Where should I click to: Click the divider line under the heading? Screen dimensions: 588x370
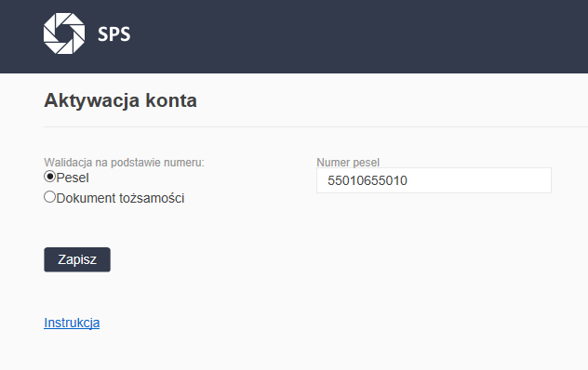pyautogui.click(x=315, y=126)
